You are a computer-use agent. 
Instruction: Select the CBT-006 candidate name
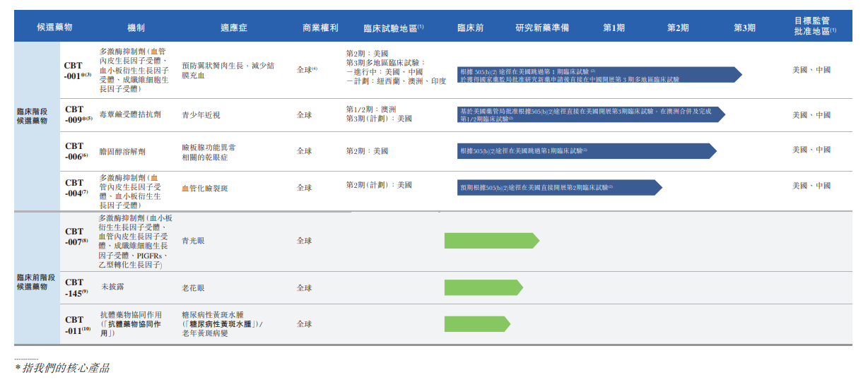point(76,150)
